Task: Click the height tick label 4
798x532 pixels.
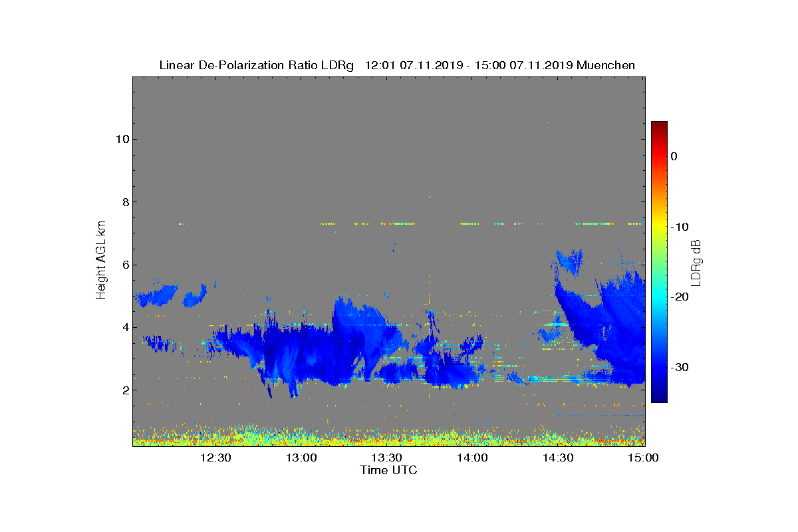Action: coord(124,327)
